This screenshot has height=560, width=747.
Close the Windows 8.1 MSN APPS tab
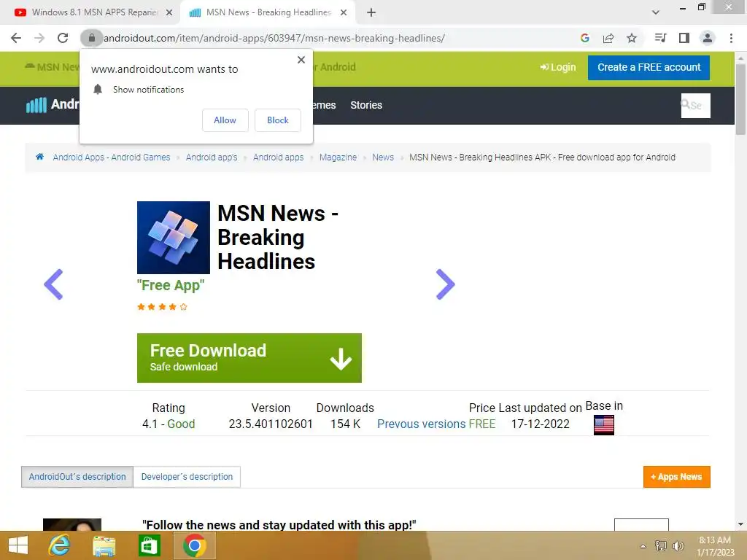[169, 13]
